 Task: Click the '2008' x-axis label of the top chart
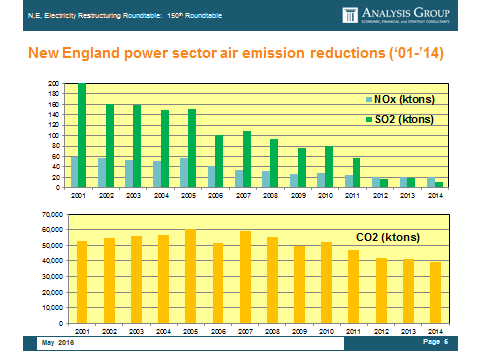coord(270,196)
